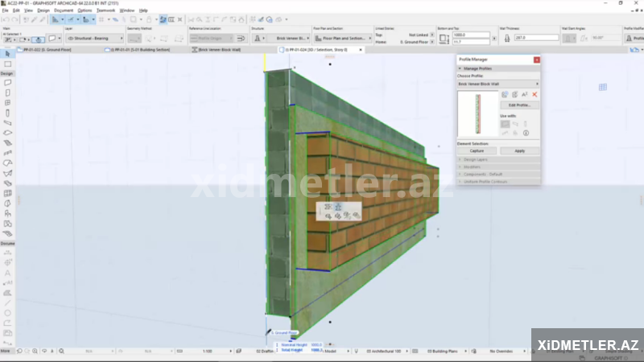
Task: Click the New Profile icon
Action: tap(505, 95)
